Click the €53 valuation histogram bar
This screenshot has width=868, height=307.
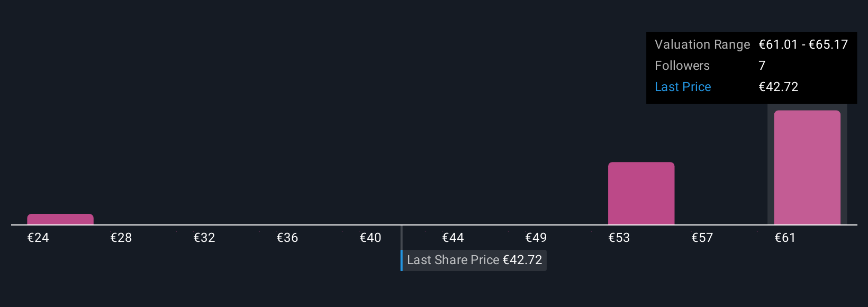[x=641, y=193]
